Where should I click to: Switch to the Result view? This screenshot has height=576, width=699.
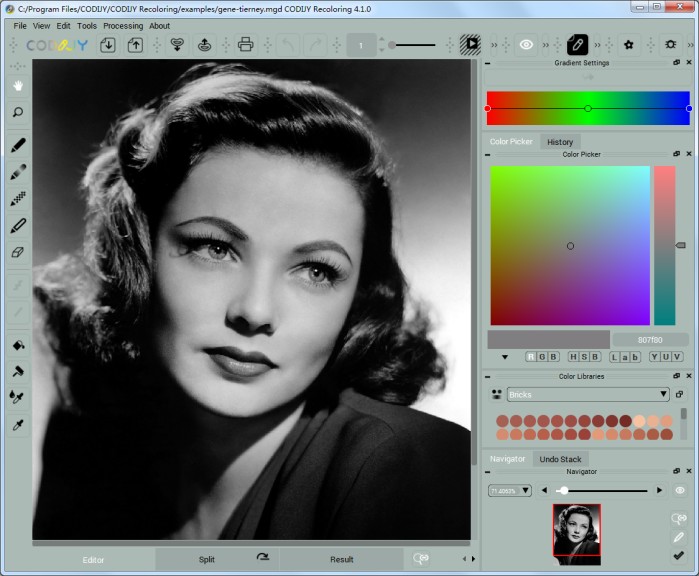341,559
